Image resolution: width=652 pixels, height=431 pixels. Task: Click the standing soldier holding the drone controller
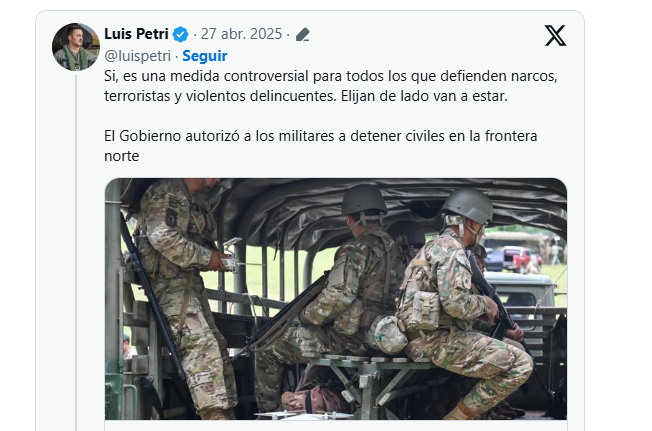point(183,291)
